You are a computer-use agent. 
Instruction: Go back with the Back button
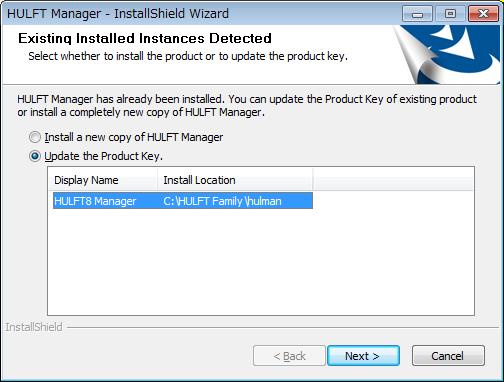click(289, 356)
